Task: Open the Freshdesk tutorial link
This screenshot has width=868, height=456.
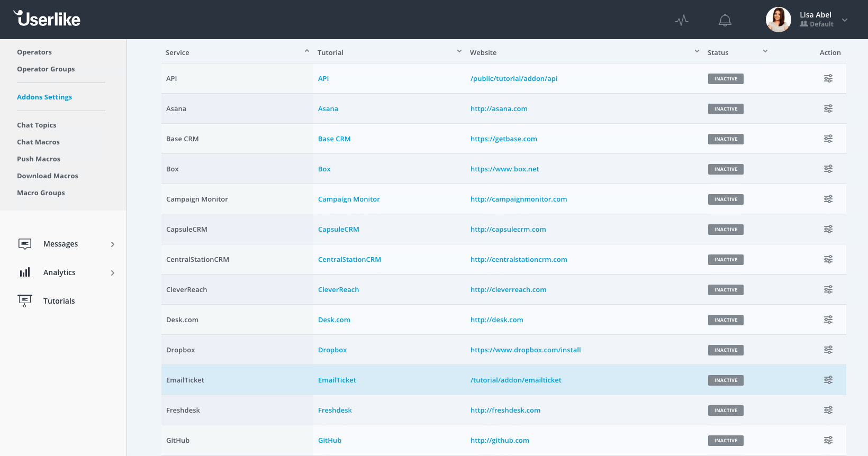Action: point(335,411)
